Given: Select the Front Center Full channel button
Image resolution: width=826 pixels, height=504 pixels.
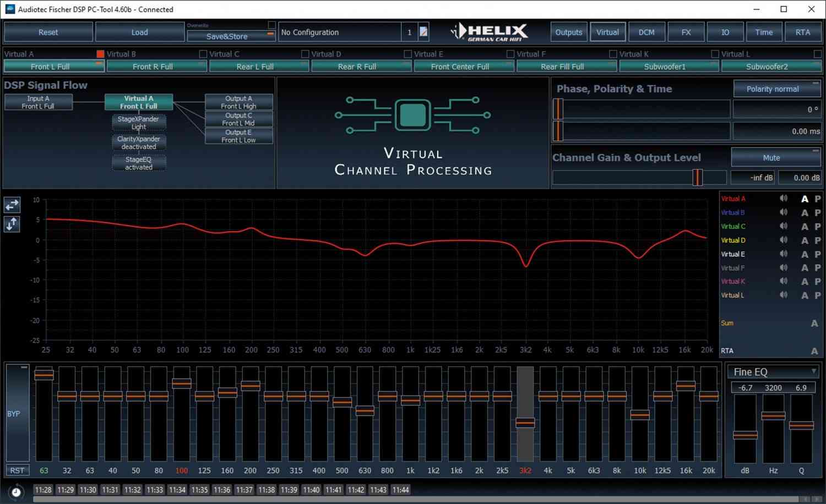Looking at the screenshot, I should [x=464, y=67].
